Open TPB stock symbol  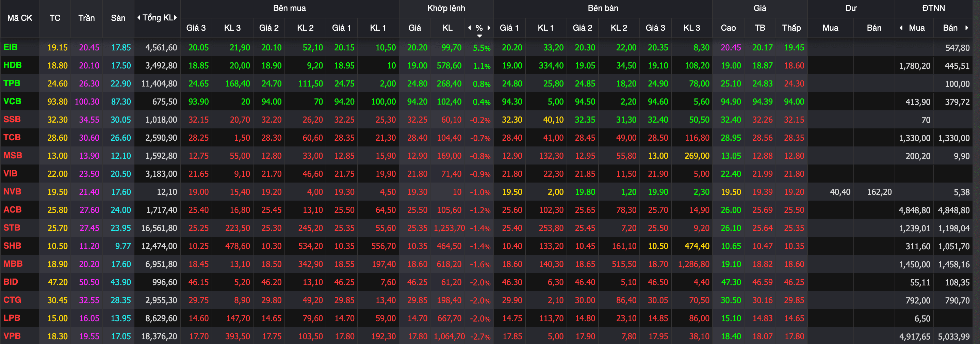click(12, 83)
